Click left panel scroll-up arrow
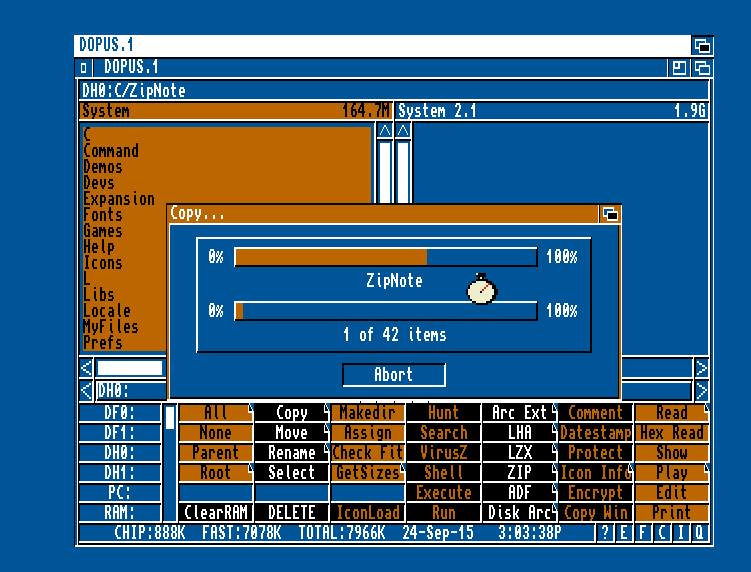 [385, 130]
